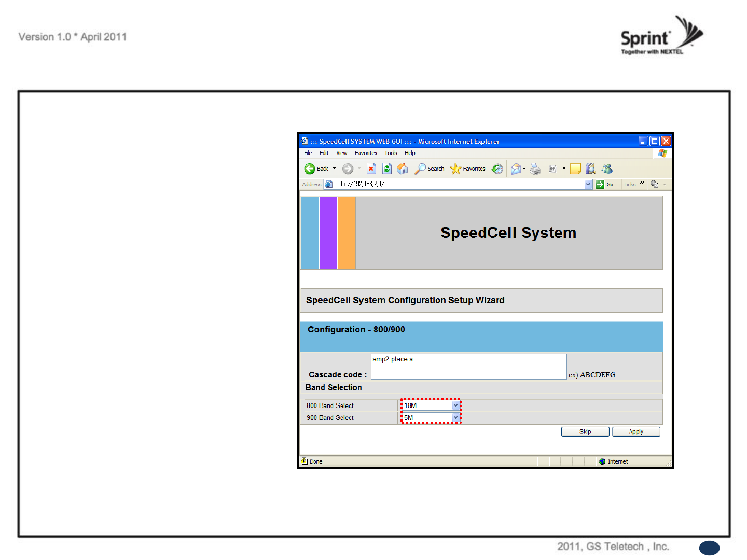Expand the Links toolbar chevron
Viewport: 747px width, 560px height.
point(642,183)
